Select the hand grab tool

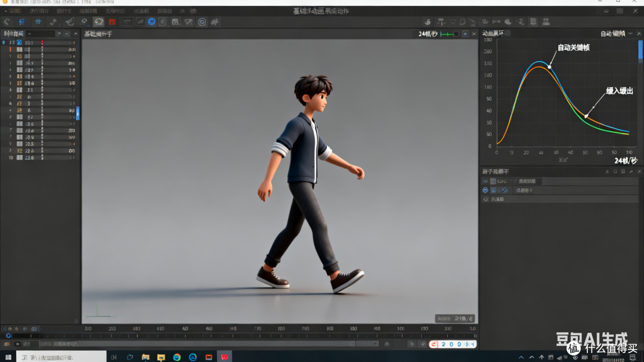point(428,22)
